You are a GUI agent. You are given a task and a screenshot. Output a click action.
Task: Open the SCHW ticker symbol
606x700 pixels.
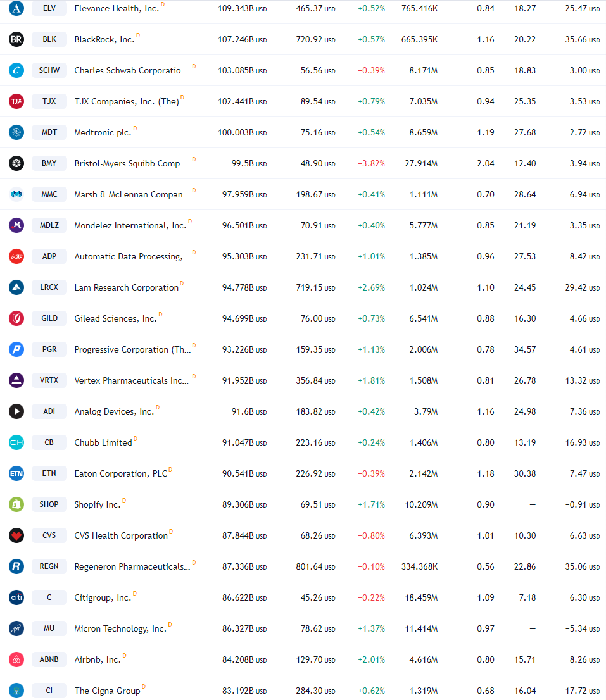(49, 70)
